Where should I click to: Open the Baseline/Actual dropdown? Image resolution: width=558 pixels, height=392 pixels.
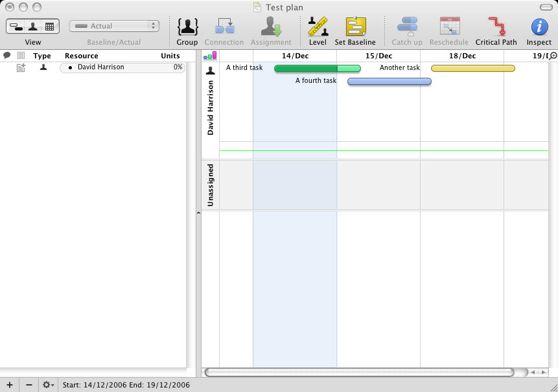point(114,26)
